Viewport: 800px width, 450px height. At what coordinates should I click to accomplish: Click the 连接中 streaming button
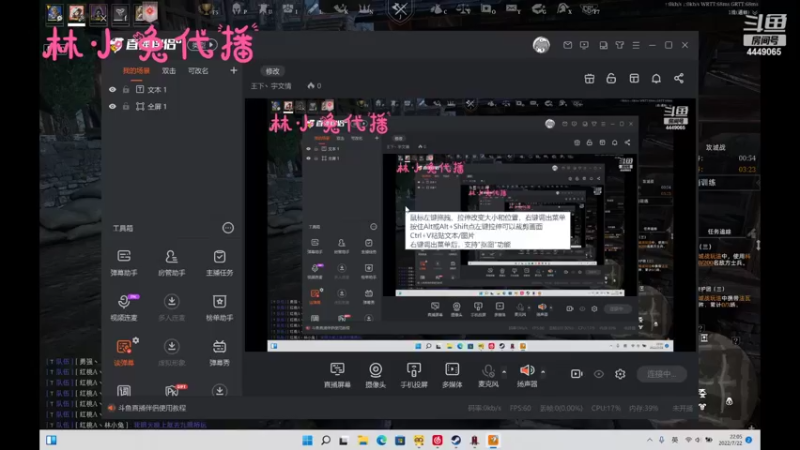pyautogui.click(x=661, y=374)
